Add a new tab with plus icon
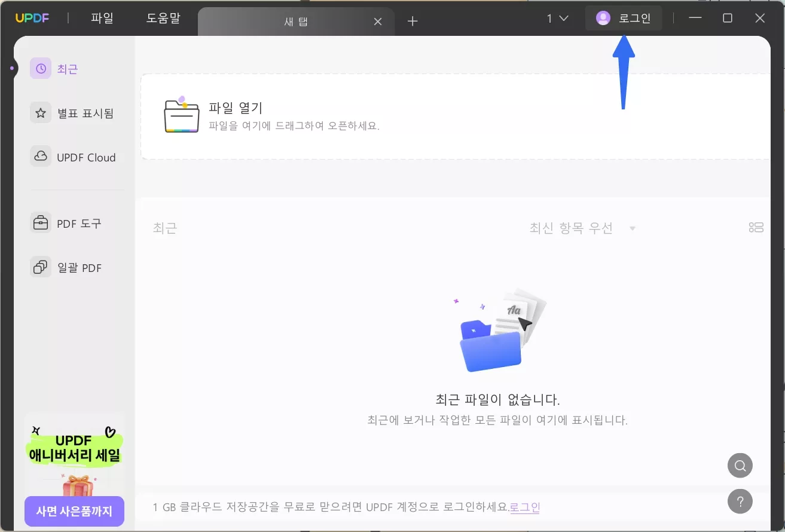 [413, 22]
